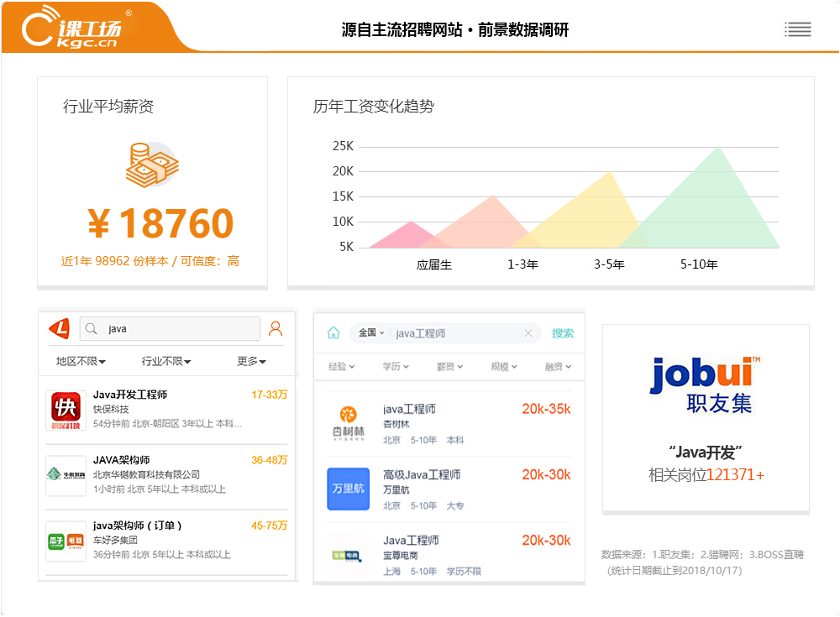840x617 pixels.
Task: Expand the 行业不限 filter dropdown
Action: pos(166,362)
